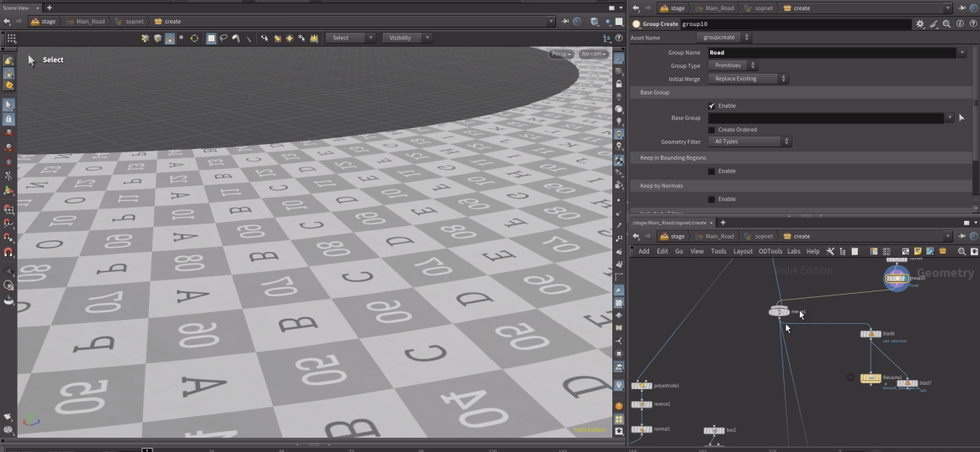Open the Layout menu in network editor
Viewport: 980px width, 452px height.
[x=743, y=251]
